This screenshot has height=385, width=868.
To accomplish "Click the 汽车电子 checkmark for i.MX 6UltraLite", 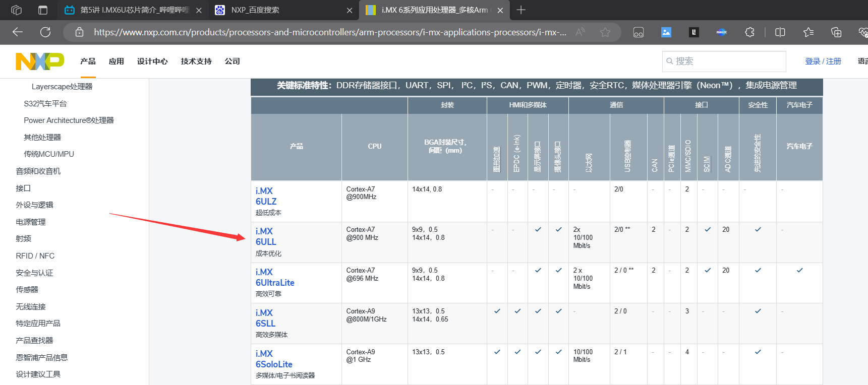I will (799, 270).
